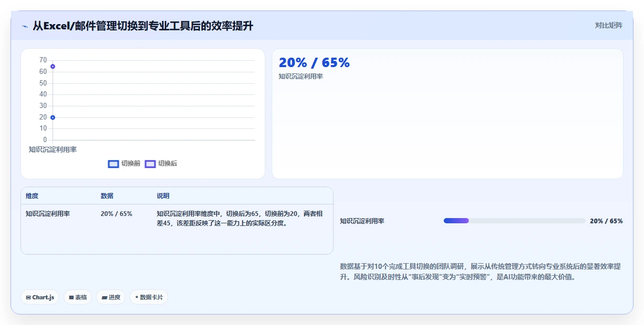Click the 知识沉淀利用率 cell in table
The height and width of the screenshot is (325, 644).
click(x=48, y=214)
